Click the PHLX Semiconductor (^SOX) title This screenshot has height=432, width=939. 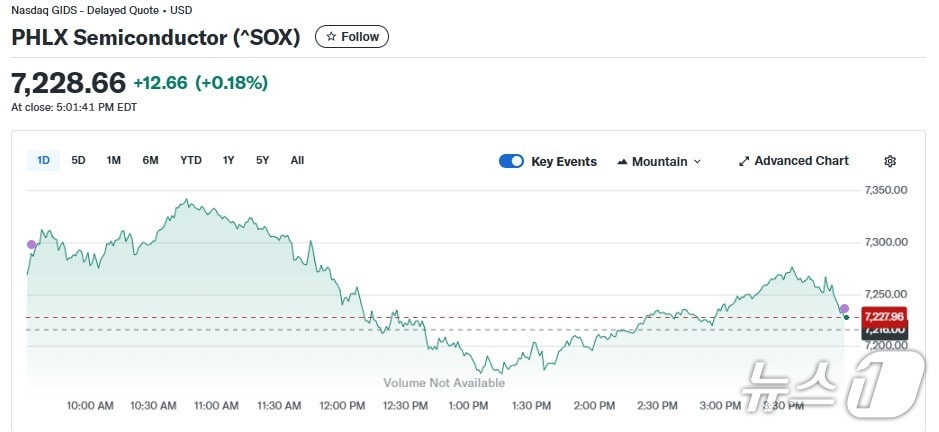click(155, 37)
